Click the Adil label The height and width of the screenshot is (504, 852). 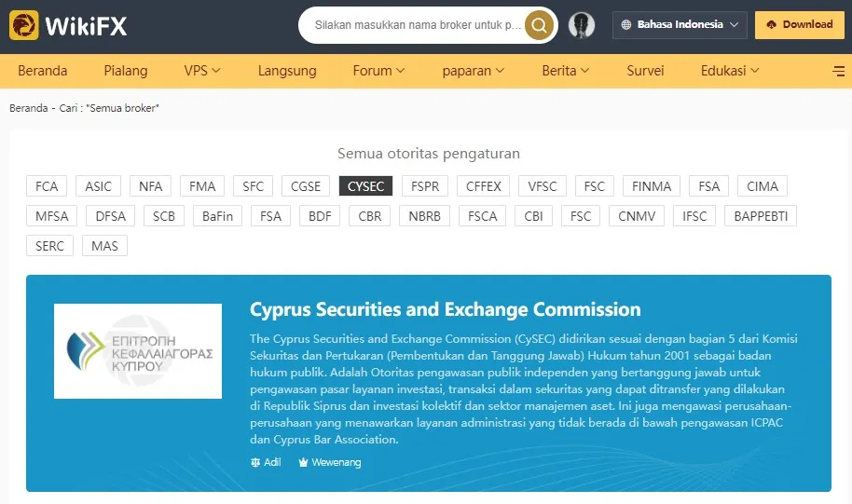tap(272, 462)
